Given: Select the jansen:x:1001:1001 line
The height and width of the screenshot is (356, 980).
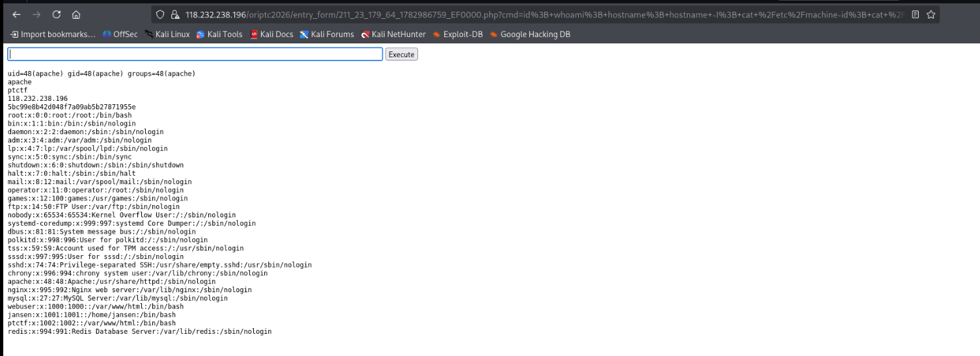Looking at the screenshot, I should 92,315.
